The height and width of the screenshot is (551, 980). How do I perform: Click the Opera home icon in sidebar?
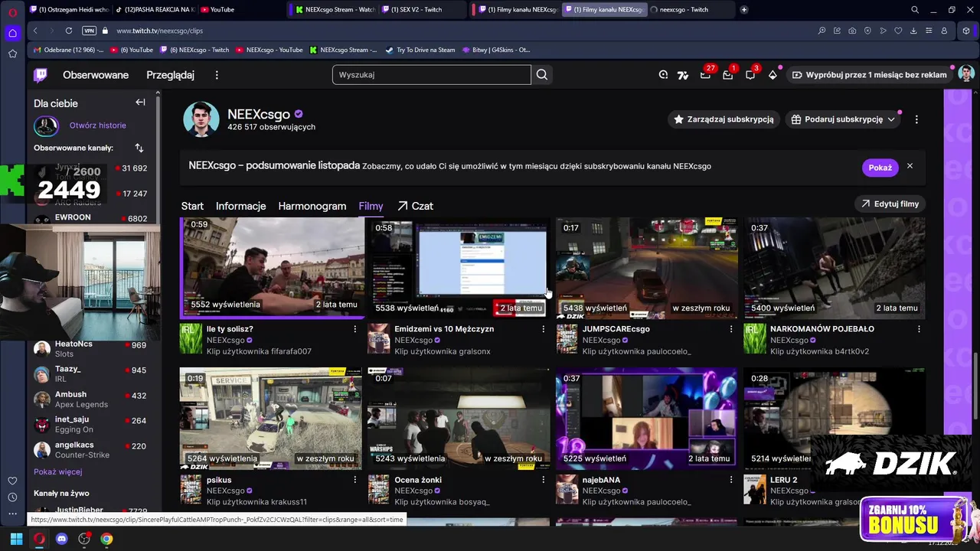tap(12, 33)
